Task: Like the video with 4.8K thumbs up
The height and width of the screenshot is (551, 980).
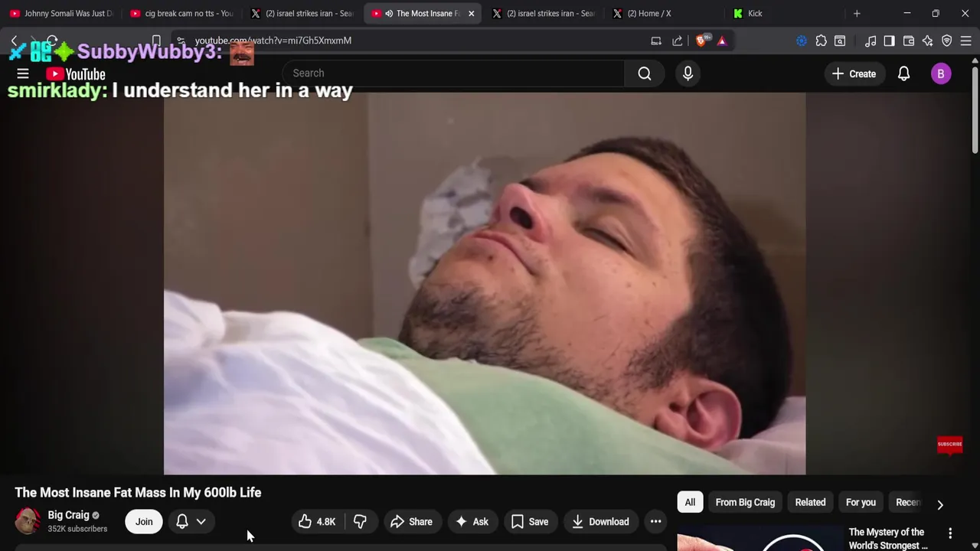Action: click(x=318, y=522)
